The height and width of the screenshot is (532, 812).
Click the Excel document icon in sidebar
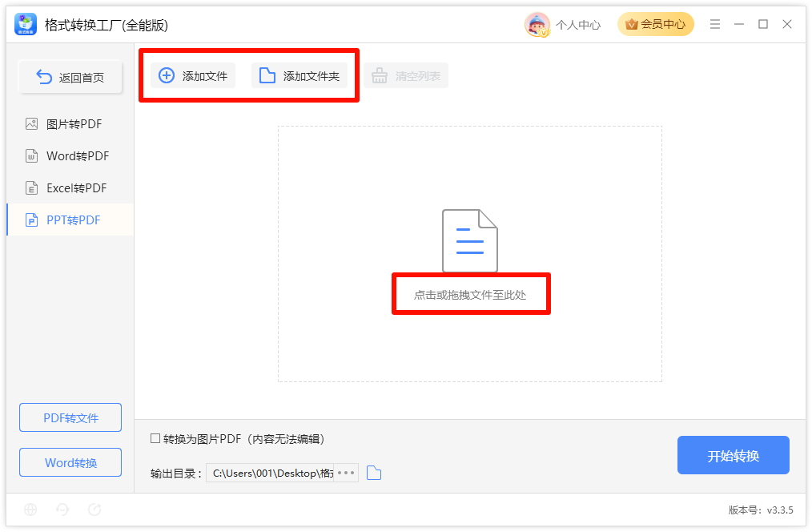point(31,188)
